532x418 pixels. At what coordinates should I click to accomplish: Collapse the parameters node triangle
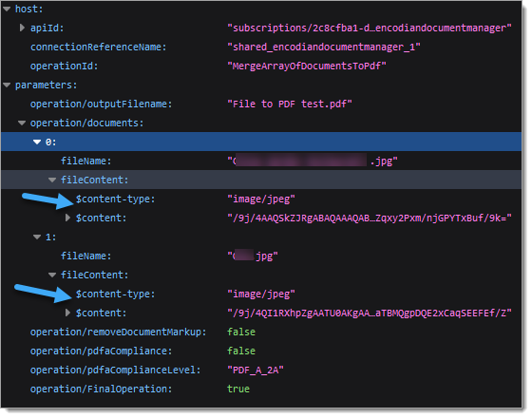click(7, 85)
